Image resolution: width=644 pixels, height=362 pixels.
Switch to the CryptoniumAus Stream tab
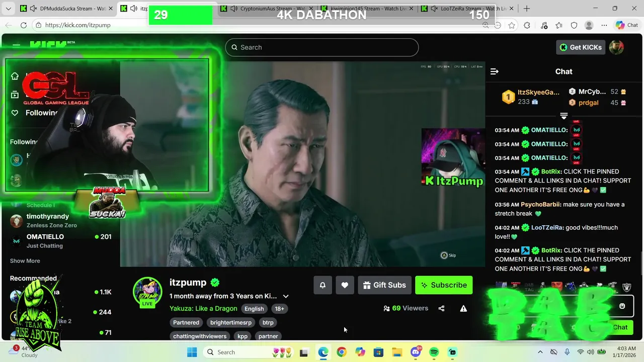point(268,9)
